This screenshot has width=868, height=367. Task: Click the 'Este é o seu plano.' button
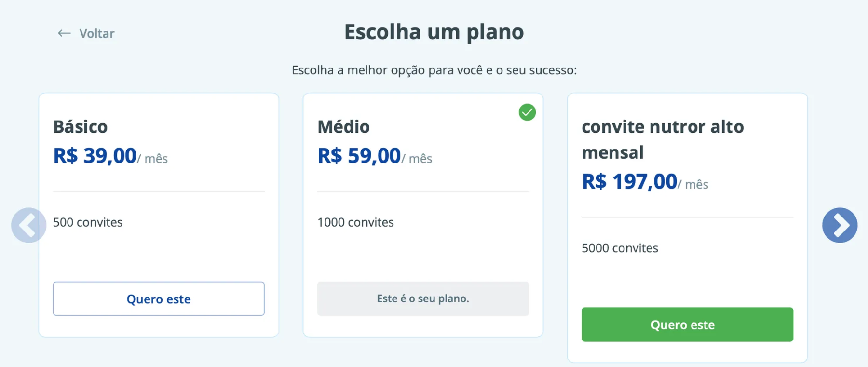click(x=423, y=299)
